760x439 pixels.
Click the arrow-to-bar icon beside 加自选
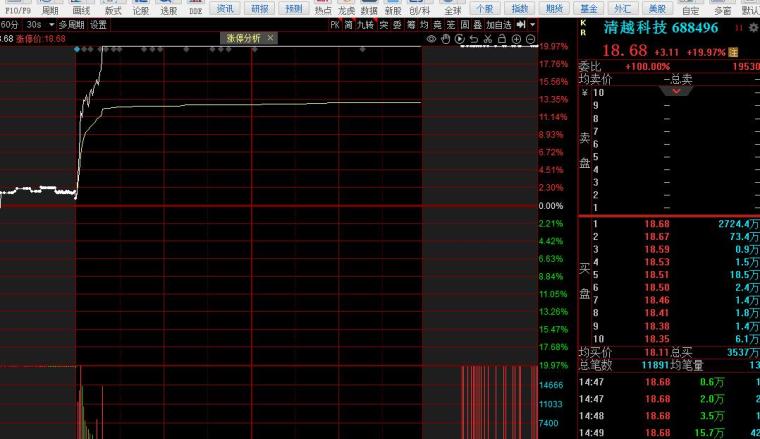pyautogui.click(x=521, y=24)
